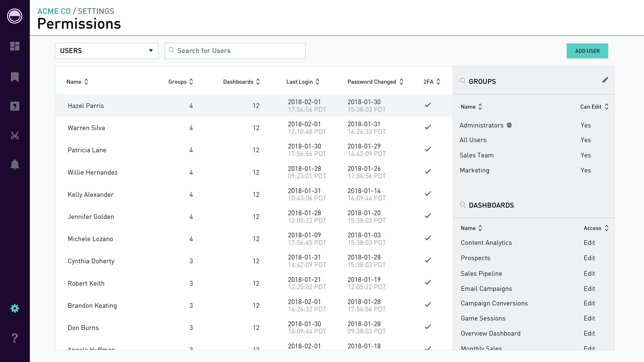Open the bookmarks icon in sidebar
This screenshot has width=644, height=362.
click(15, 77)
